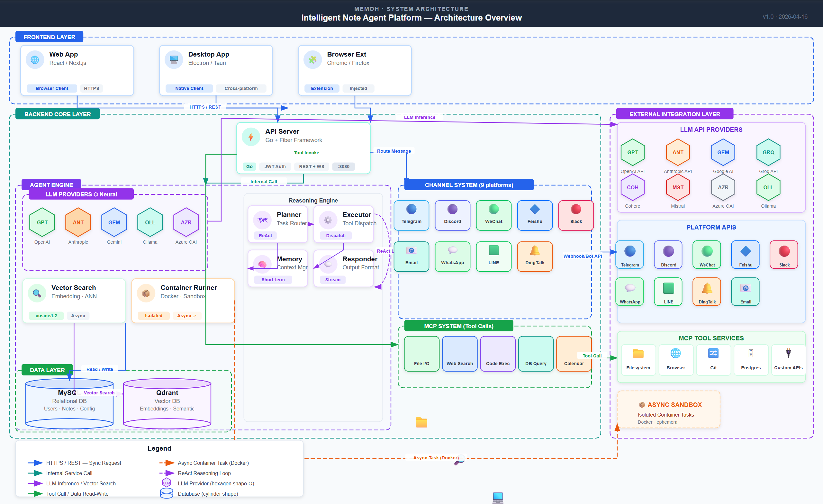Click the Browser Ext puzzle icon

[312, 60]
